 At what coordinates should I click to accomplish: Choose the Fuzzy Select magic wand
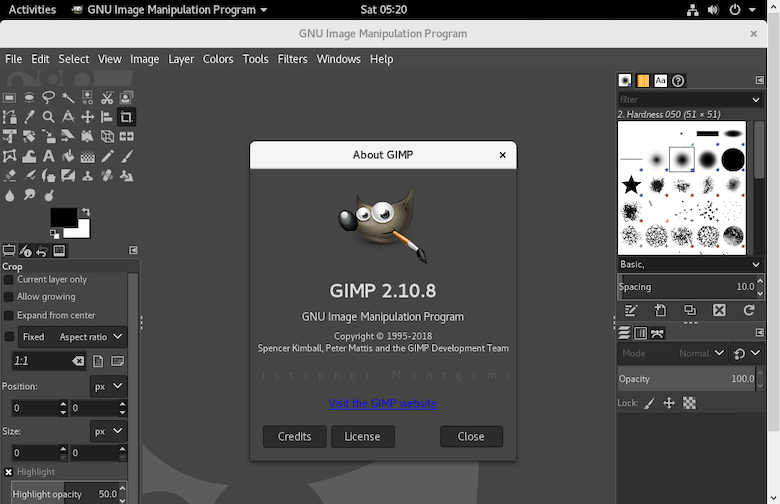coord(68,98)
